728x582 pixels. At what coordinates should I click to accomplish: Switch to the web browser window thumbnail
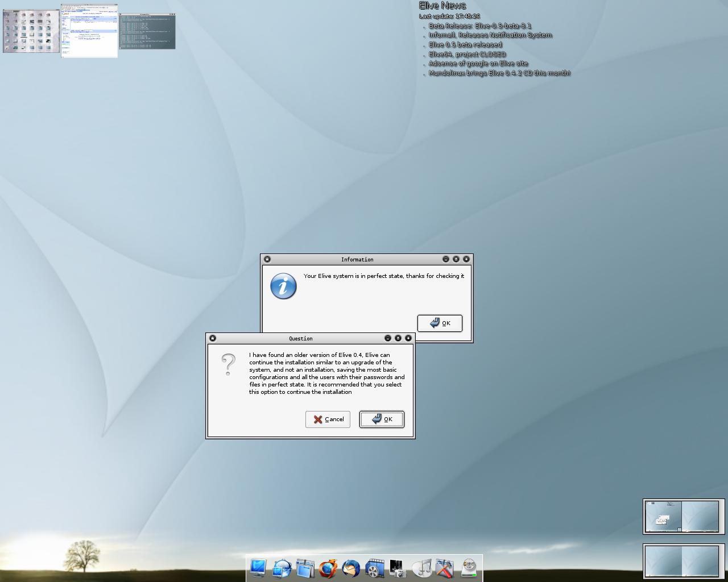point(89,31)
